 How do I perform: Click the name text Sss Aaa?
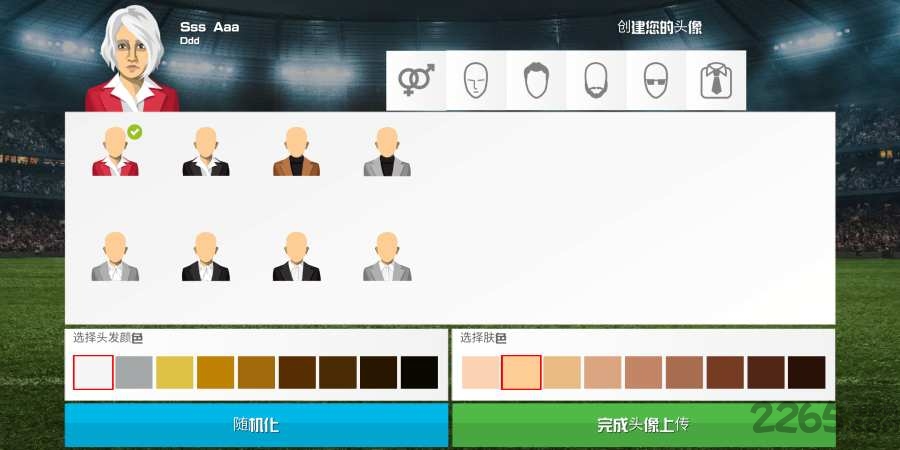pos(210,27)
